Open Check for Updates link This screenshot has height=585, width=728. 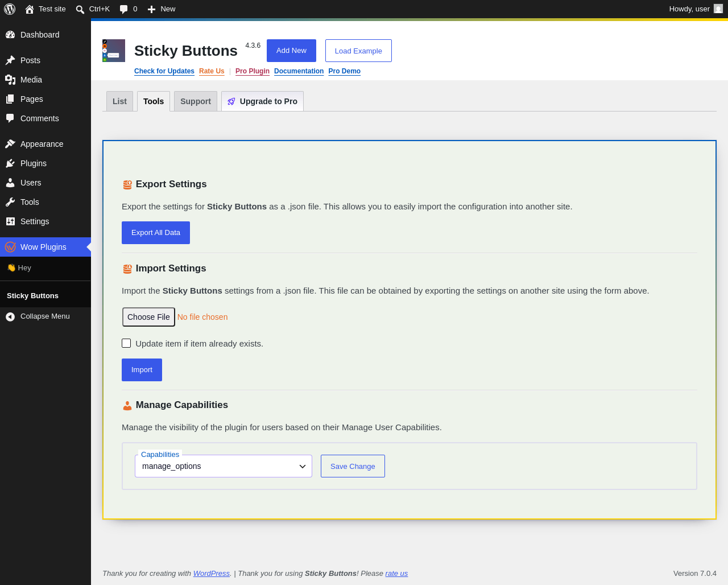[x=164, y=71]
